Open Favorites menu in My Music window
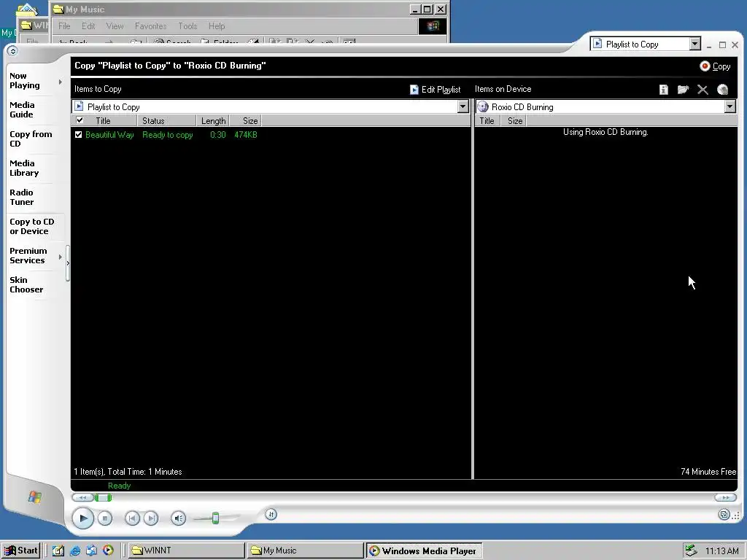 click(x=150, y=26)
